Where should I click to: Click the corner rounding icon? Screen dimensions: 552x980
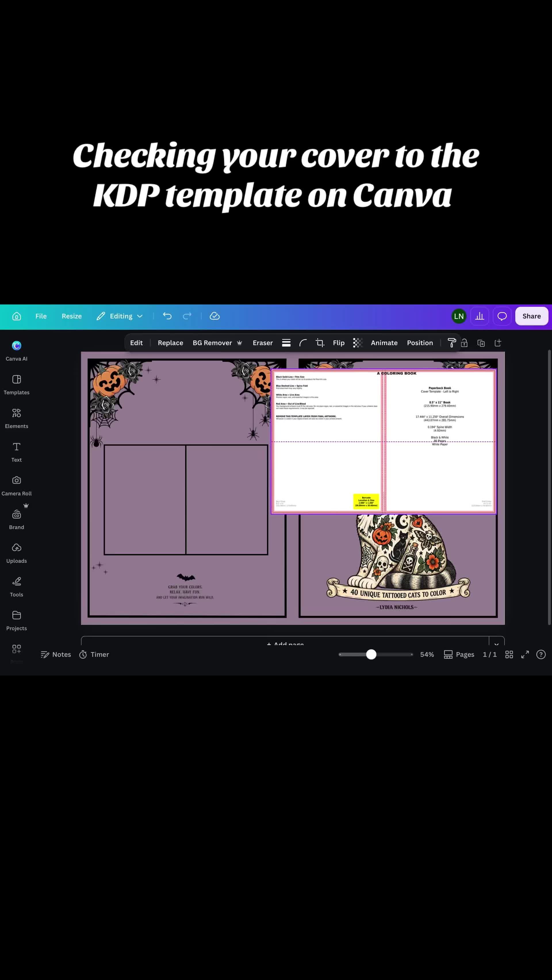pos(303,343)
